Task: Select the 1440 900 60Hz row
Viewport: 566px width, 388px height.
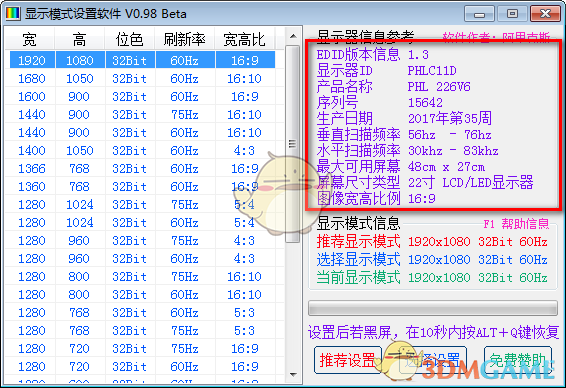Action: pyautogui.click(x=142, y=132)
